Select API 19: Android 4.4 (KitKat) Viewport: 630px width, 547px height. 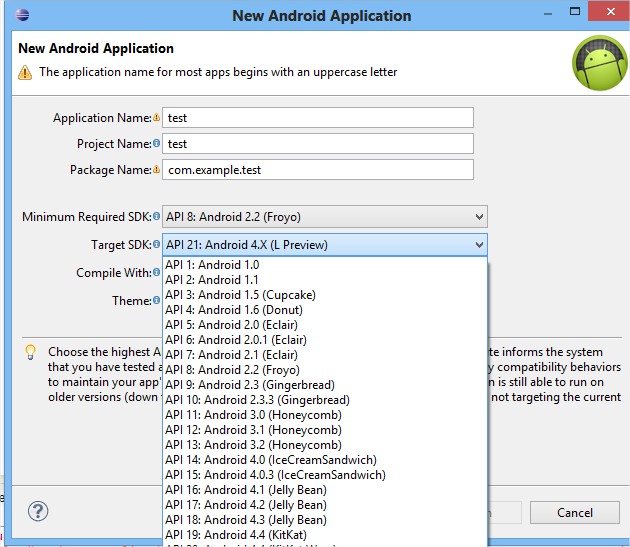[325, 535]
